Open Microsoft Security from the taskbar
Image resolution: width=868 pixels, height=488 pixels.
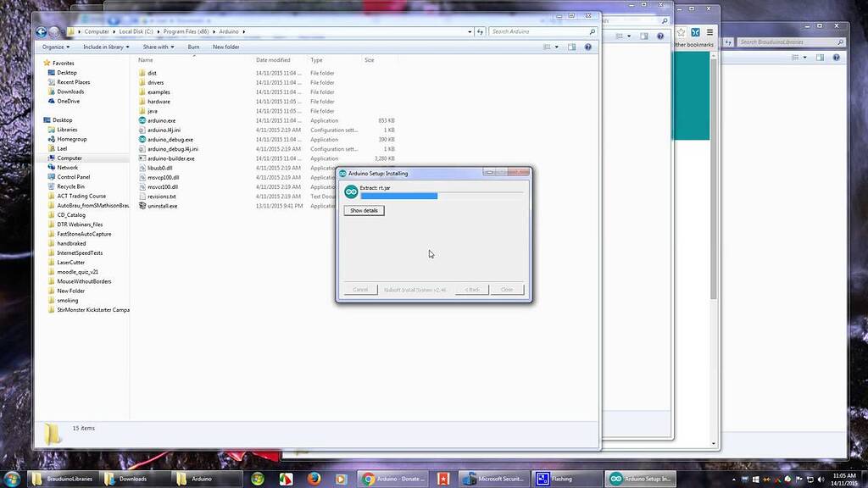[496, 479]
